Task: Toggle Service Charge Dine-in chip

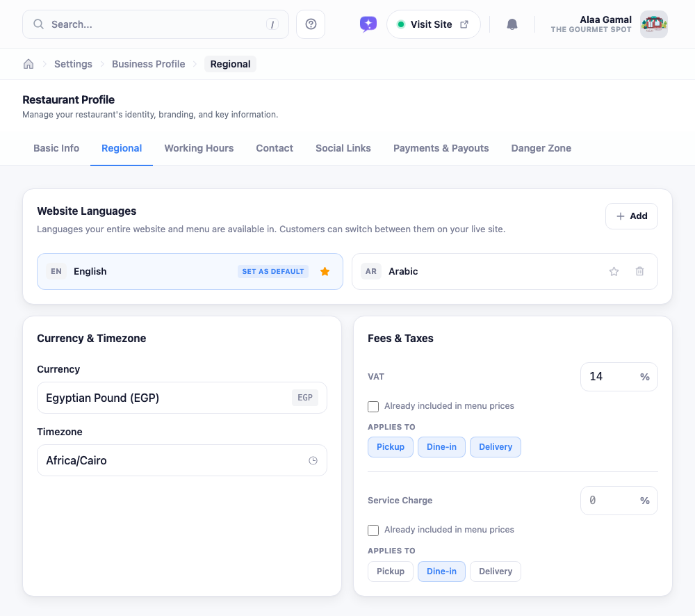Action: 441,572
